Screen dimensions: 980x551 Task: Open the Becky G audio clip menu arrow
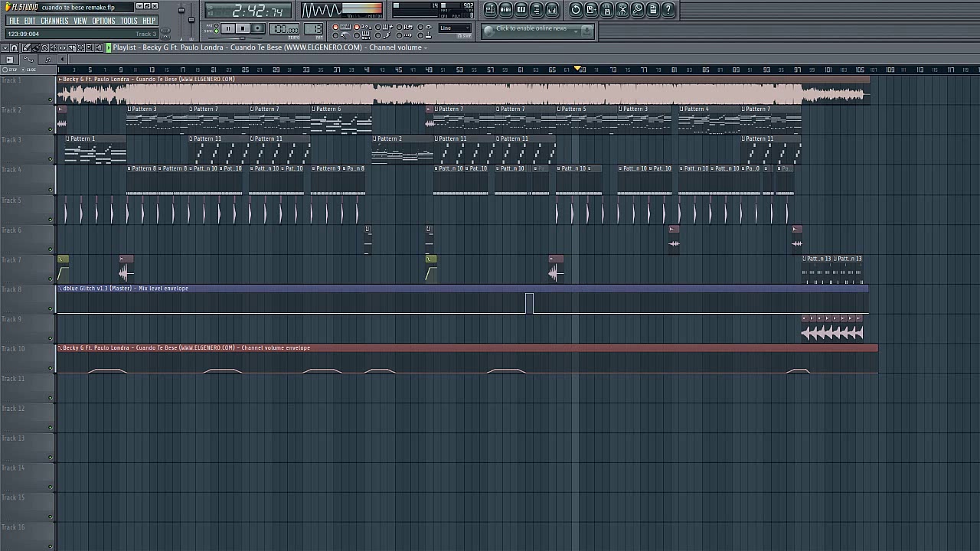[x=60, y=79]
